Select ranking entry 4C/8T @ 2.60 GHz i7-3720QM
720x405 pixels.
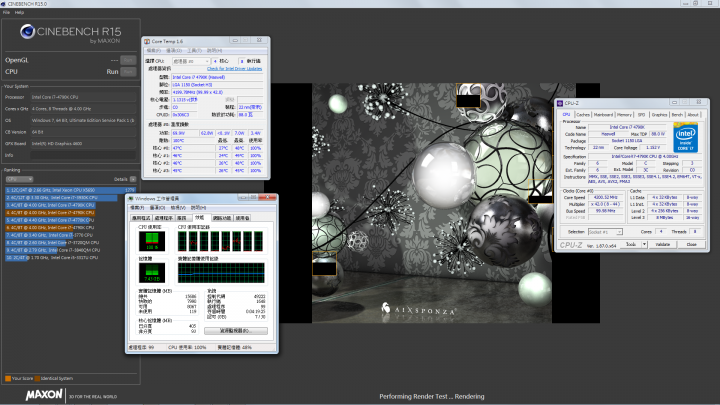coord(53,242)
